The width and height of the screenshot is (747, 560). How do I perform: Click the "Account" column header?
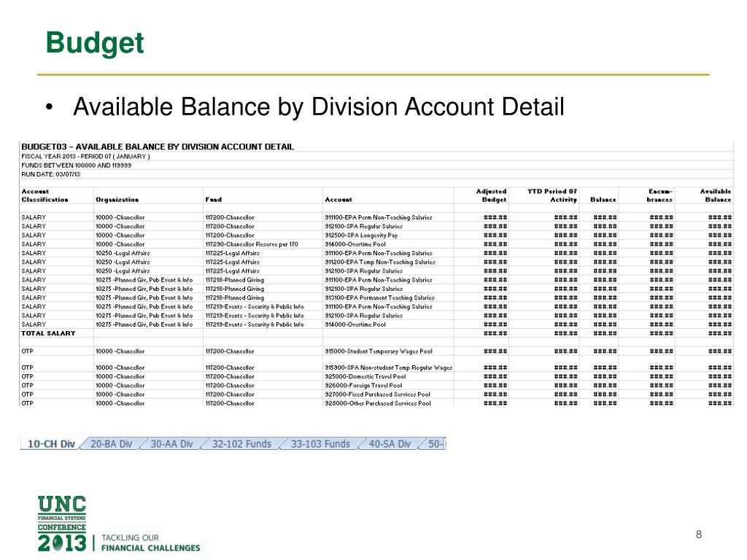(x=338, y=200)
